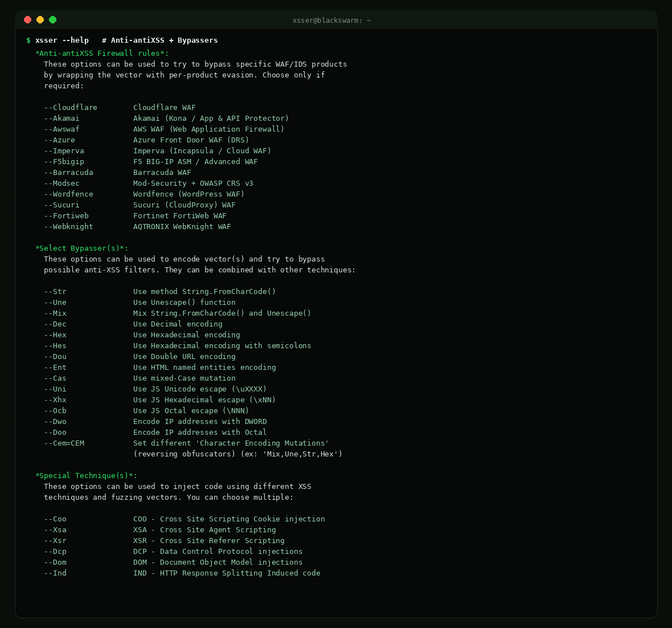Select the --Akamai option text
The height and width of the screenshot is (628, 672).
[x=62, y=118]
